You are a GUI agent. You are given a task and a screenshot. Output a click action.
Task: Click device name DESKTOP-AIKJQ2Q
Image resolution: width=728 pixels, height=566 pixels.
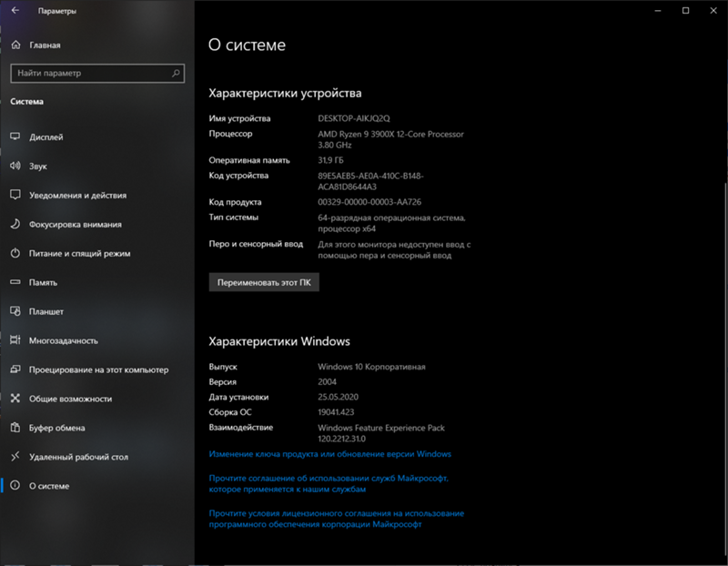pyautogui.click(x=354, y=118)
